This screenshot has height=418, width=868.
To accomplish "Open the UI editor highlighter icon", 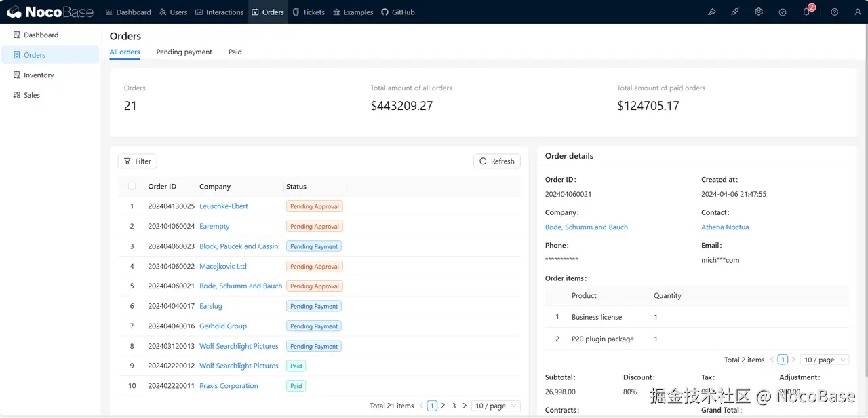I will pyautogui.click(x=711, y=12).
